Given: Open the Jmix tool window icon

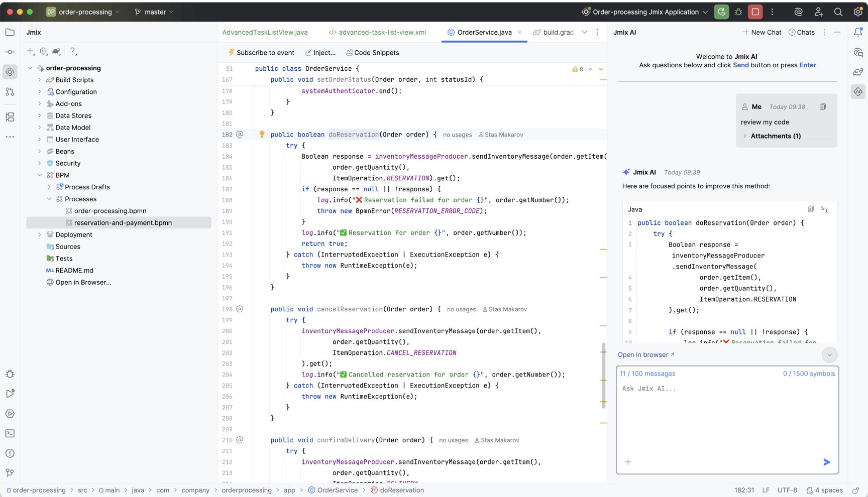Looking at the screenshot, I should click(x=10, y=72).
